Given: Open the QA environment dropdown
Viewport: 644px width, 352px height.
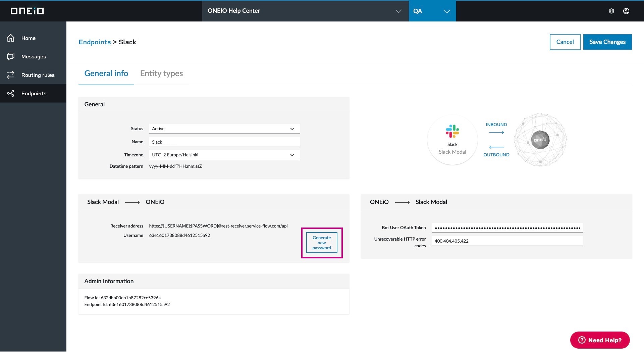Looking at the screenshot, I should [x=432, y=11].
